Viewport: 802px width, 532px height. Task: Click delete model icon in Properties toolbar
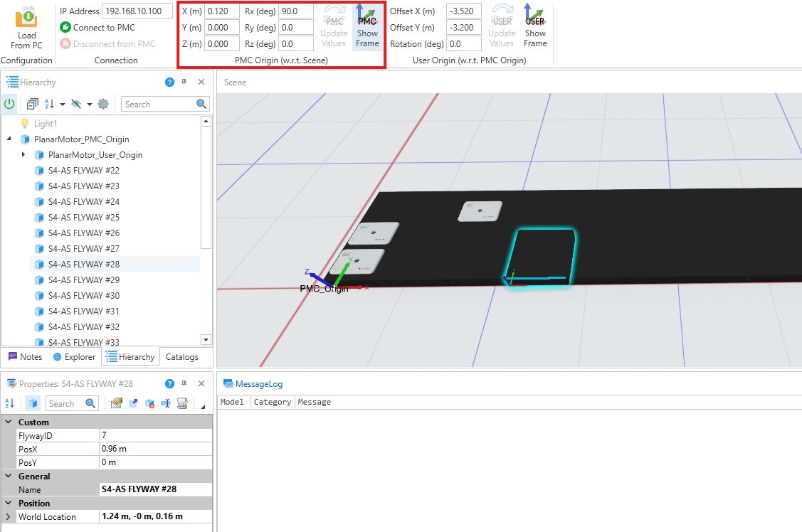149,403
